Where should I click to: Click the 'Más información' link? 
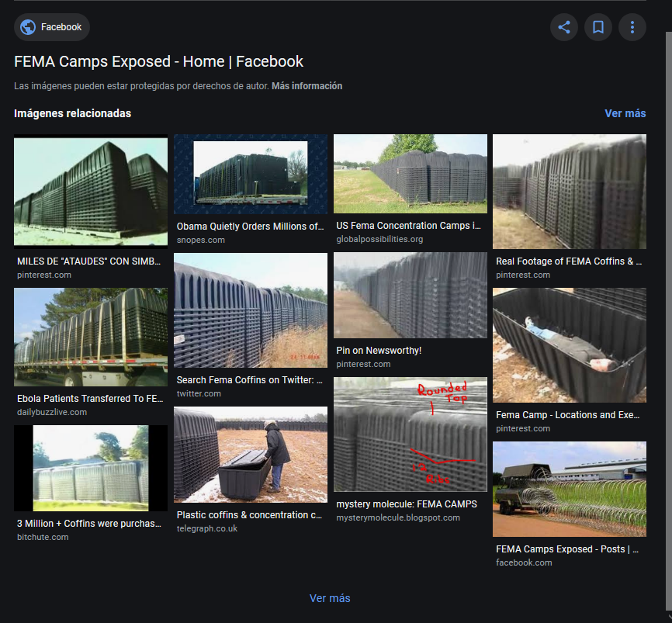(307, 86)
